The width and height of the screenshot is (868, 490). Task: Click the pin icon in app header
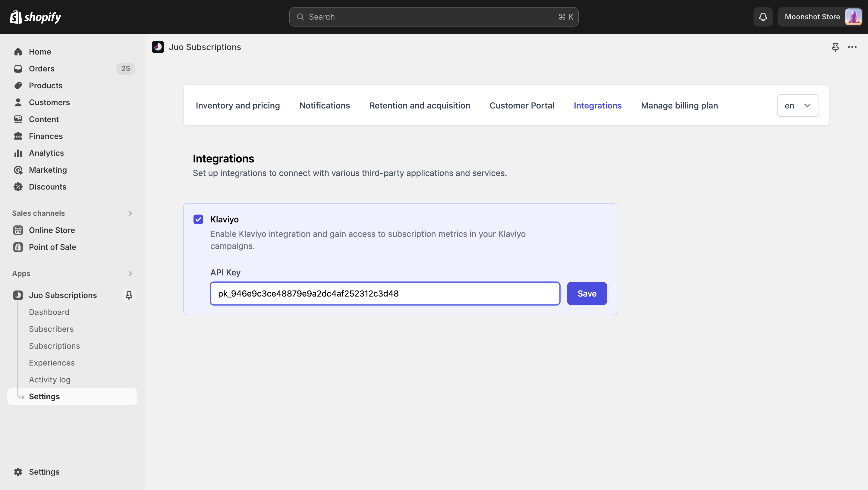(x=835, y=47)
